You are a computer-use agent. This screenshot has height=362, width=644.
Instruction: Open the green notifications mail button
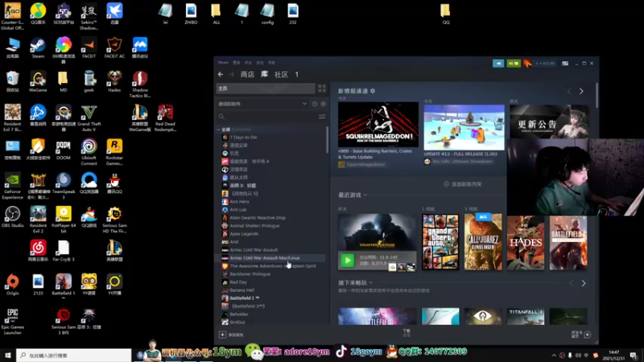(514, 64)
